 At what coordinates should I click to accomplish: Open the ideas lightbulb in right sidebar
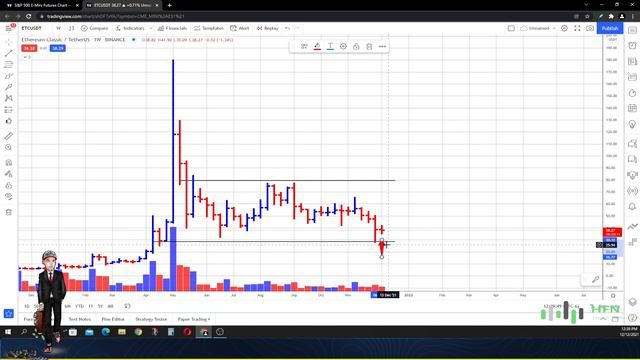(632, 124)
